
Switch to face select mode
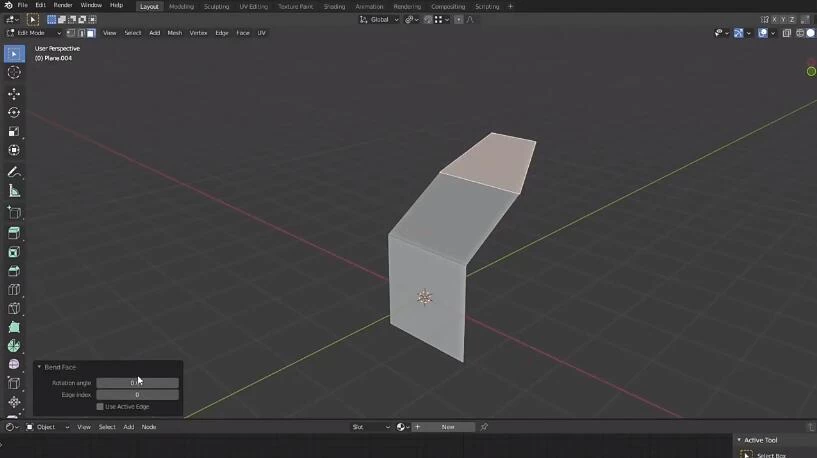click(x=90, y=33)
